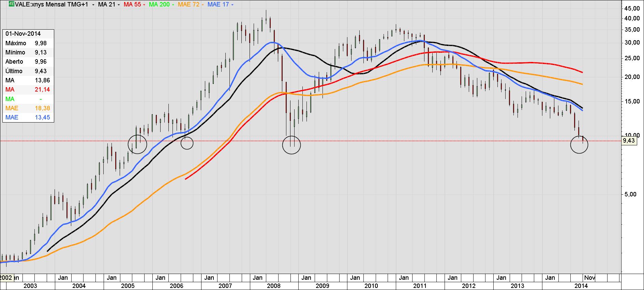Click the 2002 label on time axis

point(6,278)
